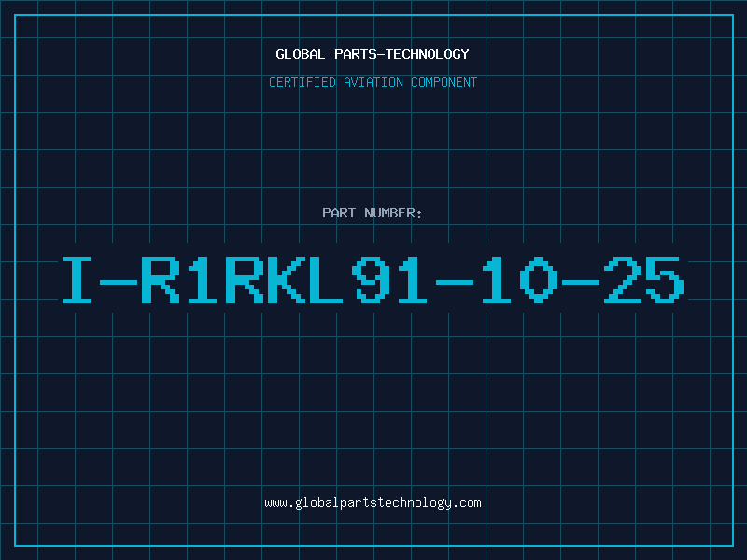Click the word CERTIFIED in the subtitle

pyautogui.click(x=303, y=83)
